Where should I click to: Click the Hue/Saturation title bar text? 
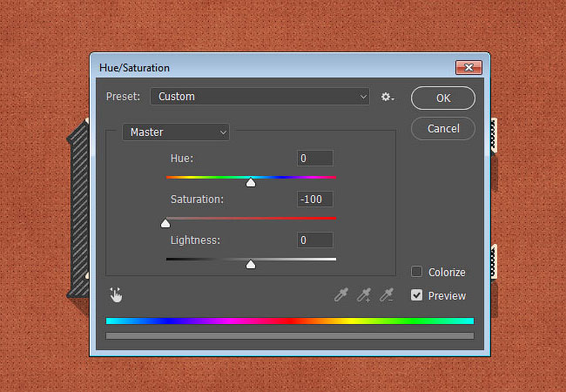tap(134, 68)
